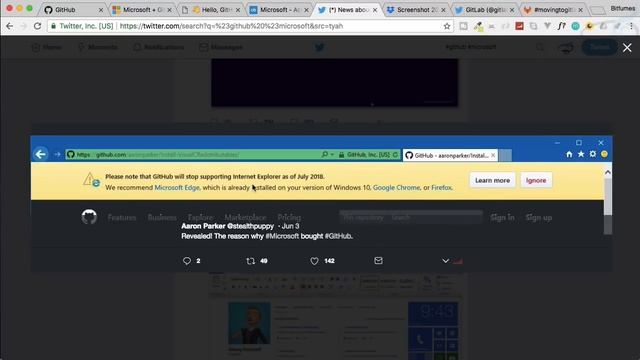Viewport: 640px width, 360px height.
Task: Click the IE yellow smiley feedback icon
Action: point(604,154)
